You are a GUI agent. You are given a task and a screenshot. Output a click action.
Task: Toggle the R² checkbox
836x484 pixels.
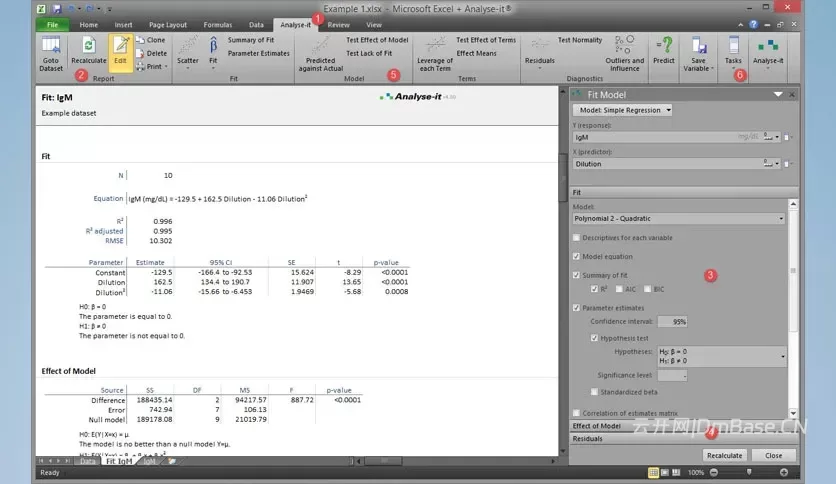pyautogui.click(x=594, y=289)
